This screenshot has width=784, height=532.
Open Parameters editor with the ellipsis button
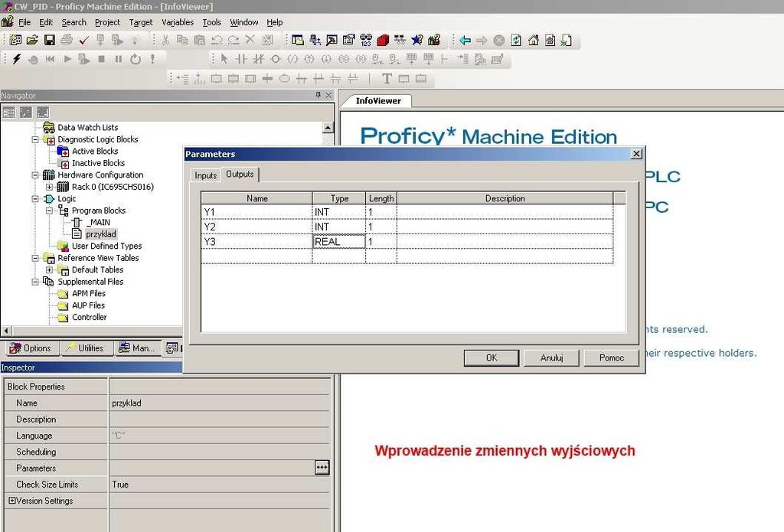pos(322,468)
